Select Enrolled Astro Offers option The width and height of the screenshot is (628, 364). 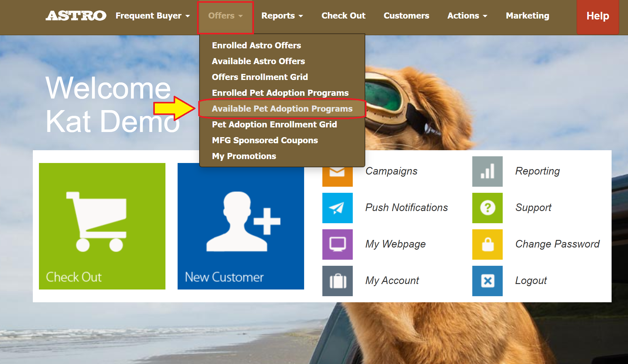click(256, 45)
